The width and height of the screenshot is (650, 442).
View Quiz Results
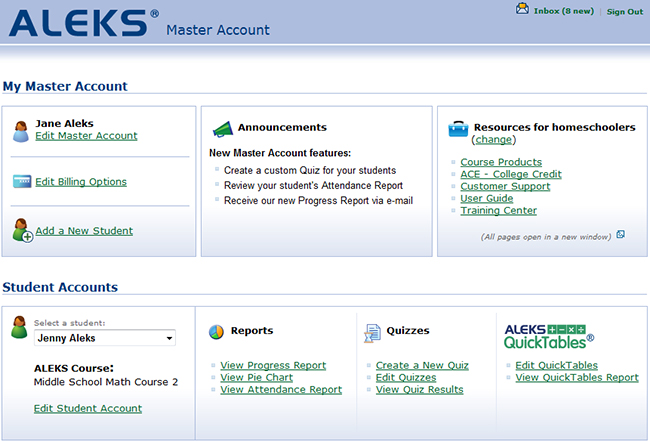point(420,389)
